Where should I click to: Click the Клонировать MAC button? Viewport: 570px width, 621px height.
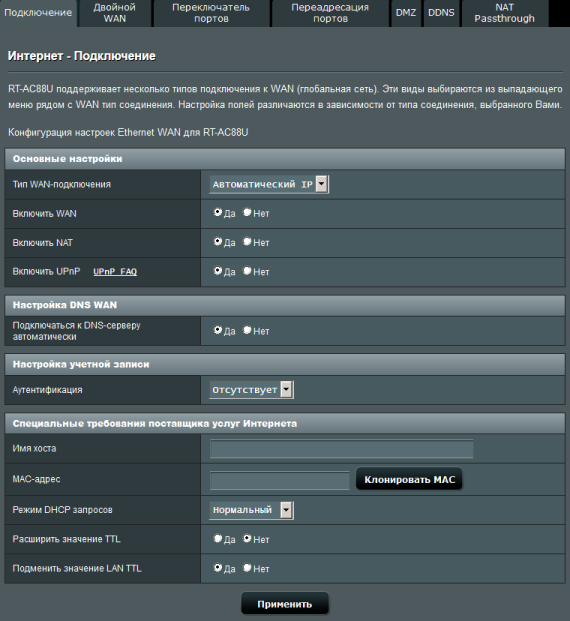pyautogui.click(x=409, y=480)
